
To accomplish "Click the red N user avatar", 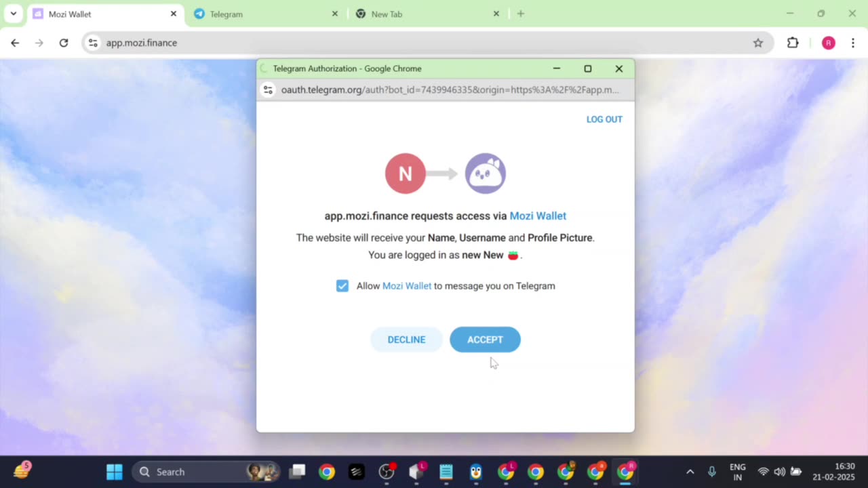I will tap(406, 174).
